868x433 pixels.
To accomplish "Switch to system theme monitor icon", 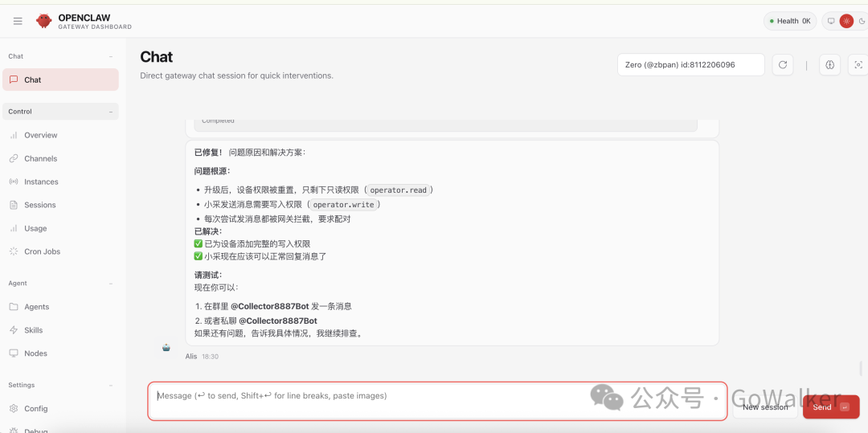I will coord(831,21).
